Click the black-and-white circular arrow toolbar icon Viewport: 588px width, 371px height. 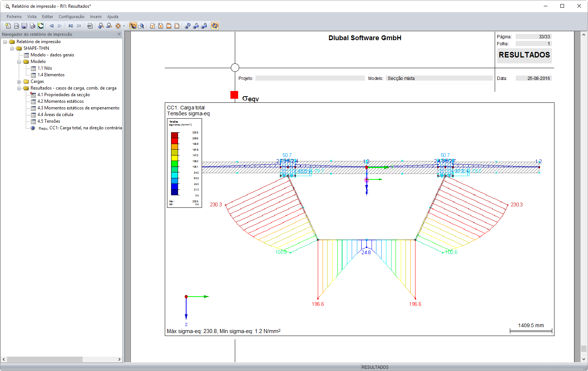coord(41,26)
